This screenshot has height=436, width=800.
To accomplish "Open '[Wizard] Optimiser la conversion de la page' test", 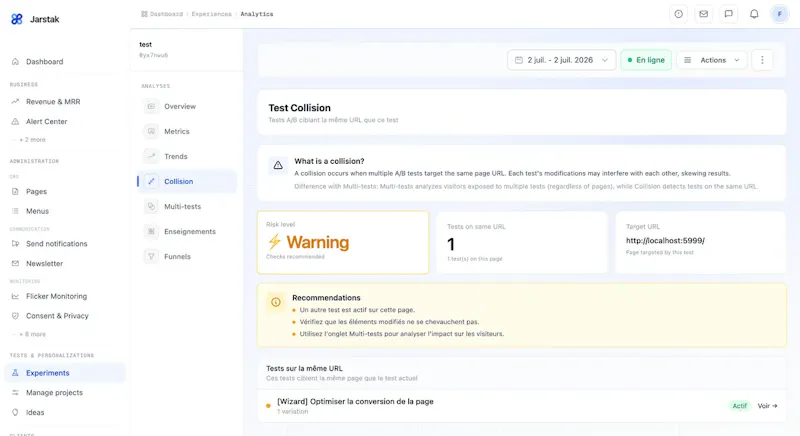I will tap(355, 401).
